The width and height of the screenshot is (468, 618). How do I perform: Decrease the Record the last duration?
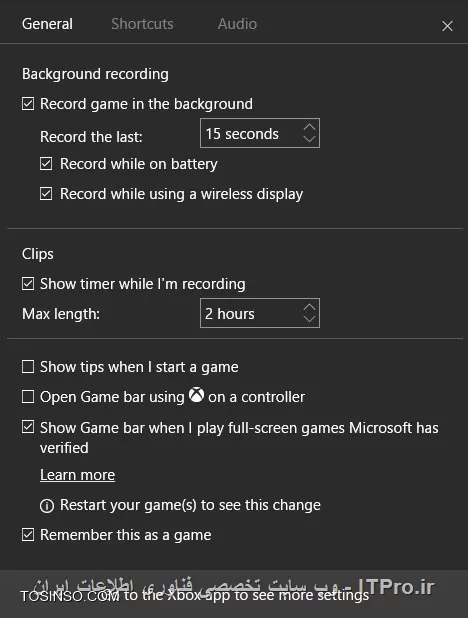click(310, 138)
